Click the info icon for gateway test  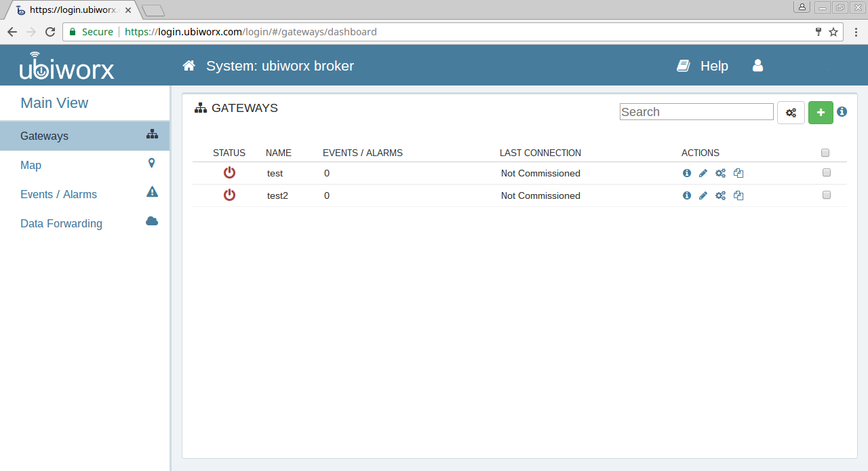click(686, 174)
